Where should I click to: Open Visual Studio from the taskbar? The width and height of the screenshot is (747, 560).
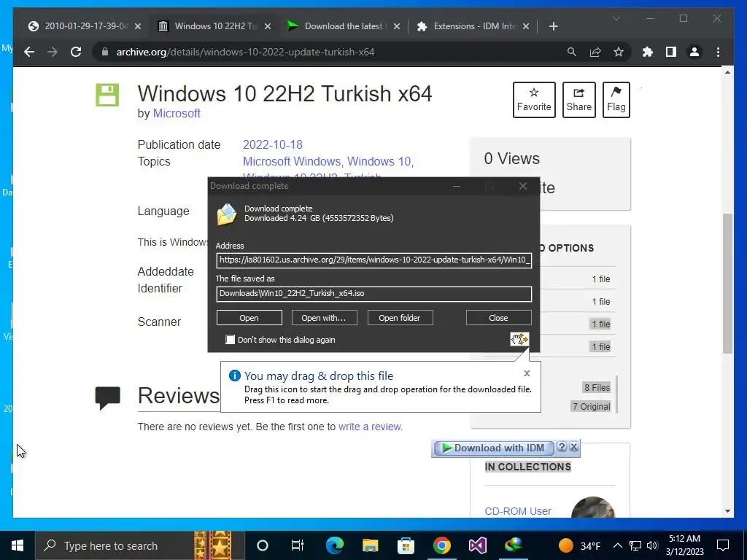click(x=477, y=545)
